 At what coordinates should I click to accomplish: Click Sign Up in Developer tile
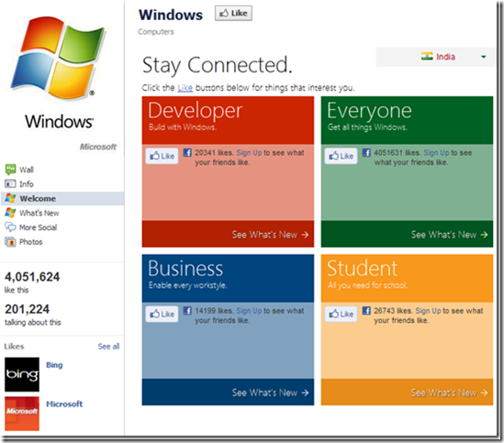point(249,153)
